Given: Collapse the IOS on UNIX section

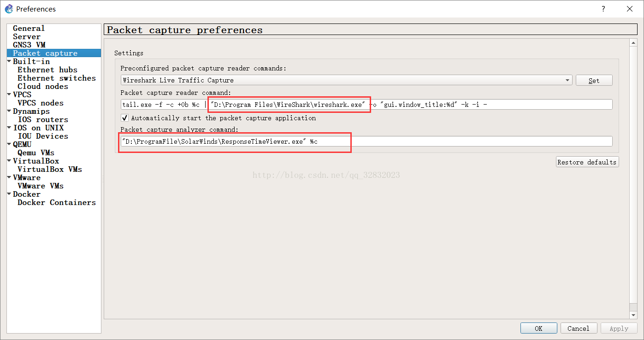Looking at the screenshot, I should 9,128.
